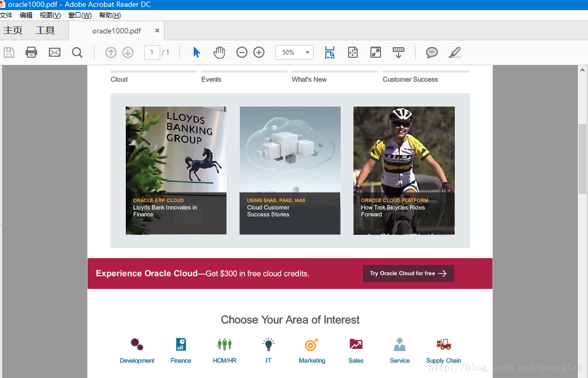This screenshot has height=378, width=588.
Task: Click the Save file icon
Action: tap(9, 52)
